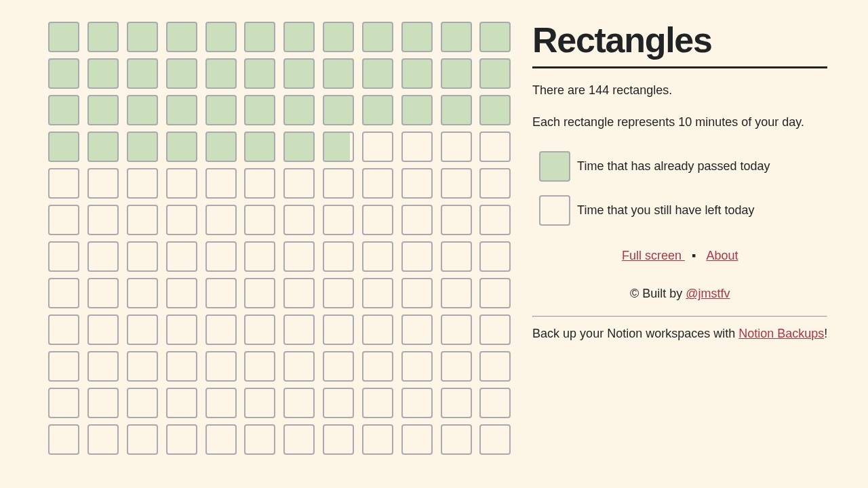The image size is (868, 488).
Task: Click the text stating there are 144 rectangles
Action: [x=601, y=90]
